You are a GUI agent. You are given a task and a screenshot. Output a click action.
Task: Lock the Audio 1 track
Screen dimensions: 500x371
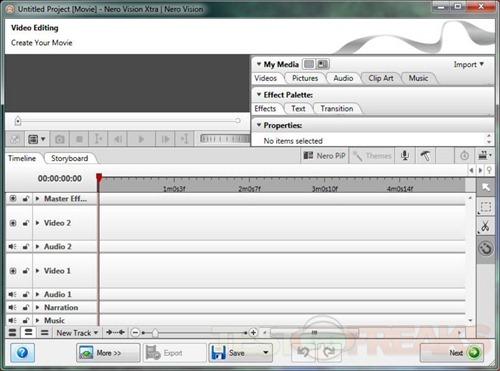(x=26, y=294)
